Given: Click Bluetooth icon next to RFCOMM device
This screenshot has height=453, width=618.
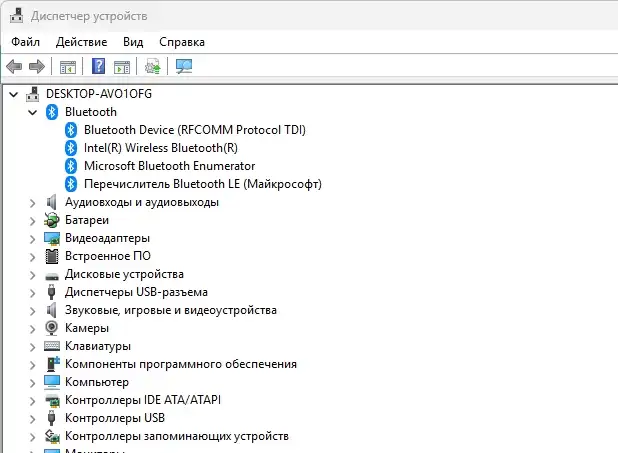Looking at the screenshot, I should click(x=71, y=130).
